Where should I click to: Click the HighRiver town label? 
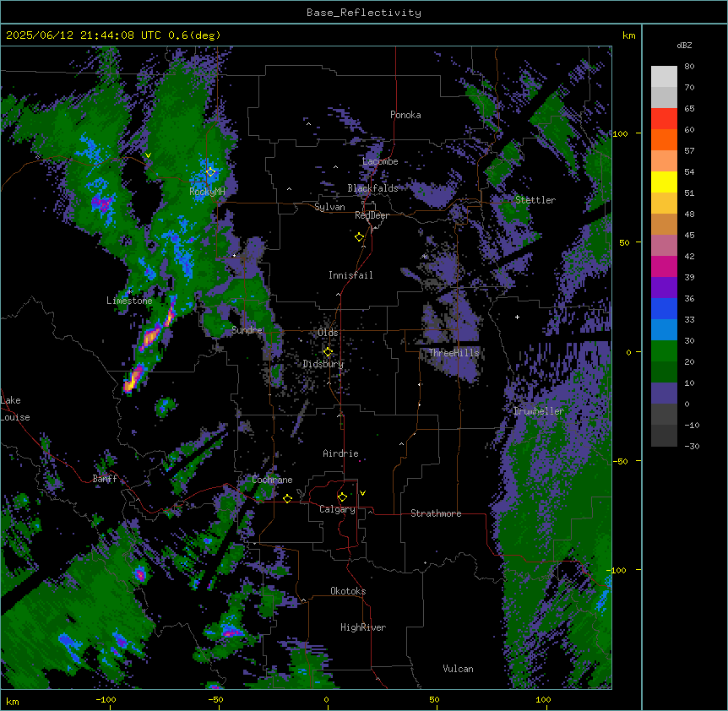[363, 627]
